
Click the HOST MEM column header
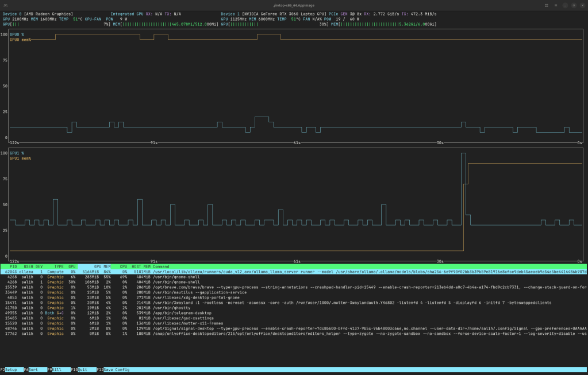(x=141, y=266)
